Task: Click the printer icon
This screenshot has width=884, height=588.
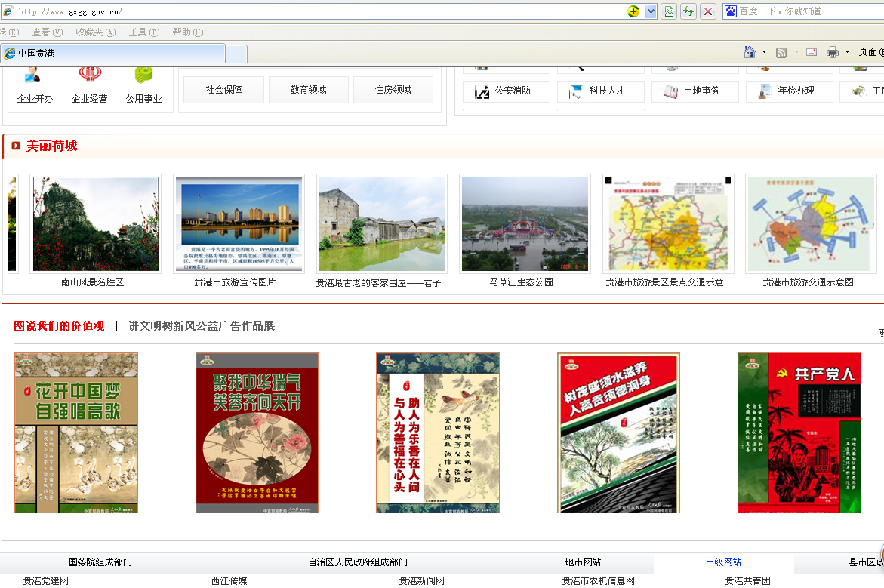Action: (x=833, y=52)
